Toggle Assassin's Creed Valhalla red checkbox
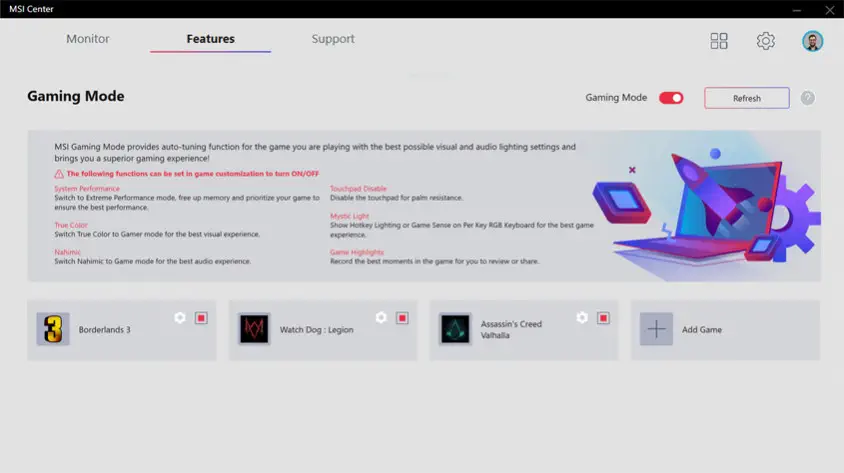 pyautogui.click(x=603, y=318)
